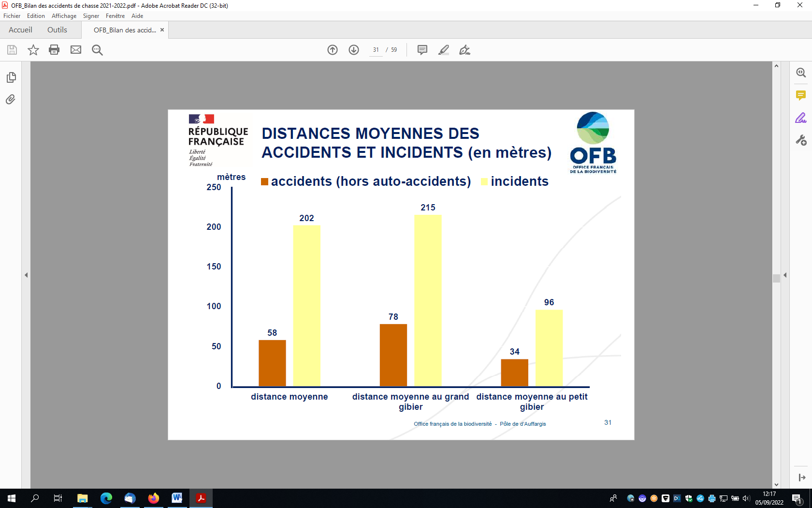Screen dimensions: 812x508
Task: Expand the right side tools rail
Action: coord(802,478)
